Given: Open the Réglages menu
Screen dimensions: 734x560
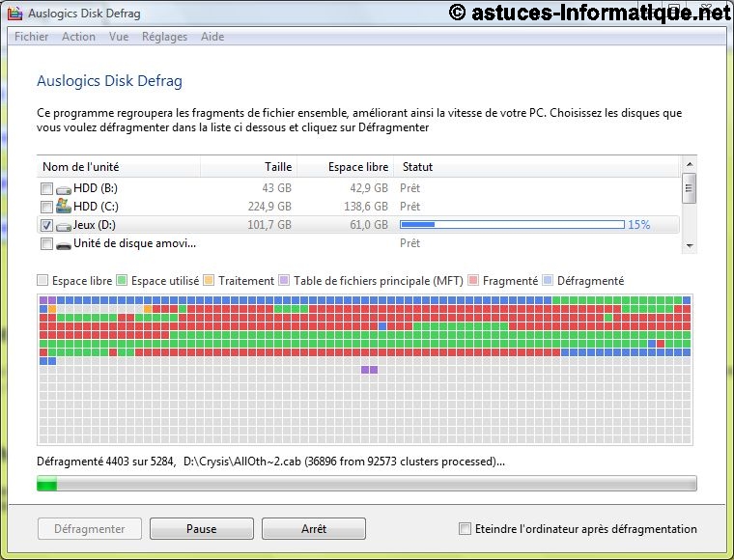Looking at the screenshot, I should point(164,37).
